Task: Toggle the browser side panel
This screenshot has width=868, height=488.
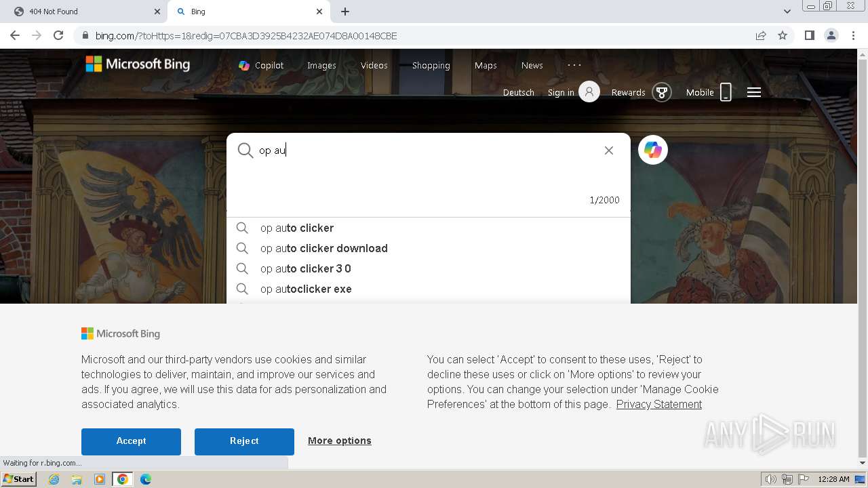Action: pos(809,35)
